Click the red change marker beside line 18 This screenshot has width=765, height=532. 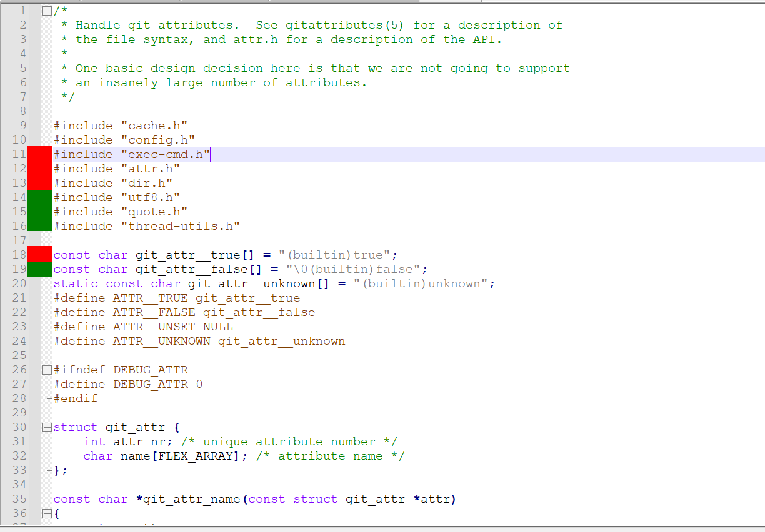coord(39,254)
